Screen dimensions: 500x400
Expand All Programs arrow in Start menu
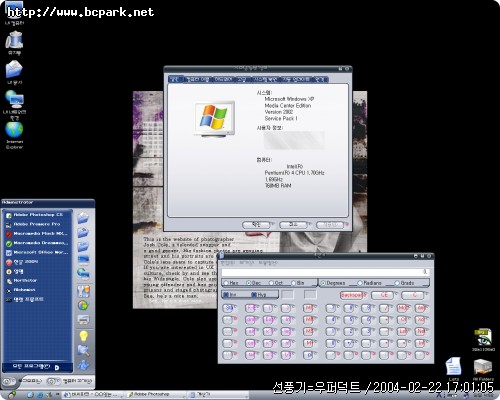tap(57, 367)
